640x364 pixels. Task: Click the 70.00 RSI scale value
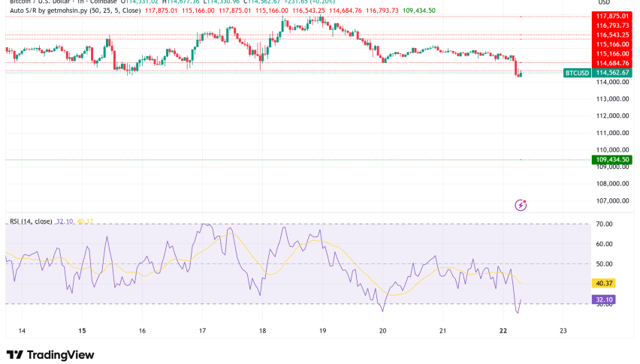[x=605, y=224]
